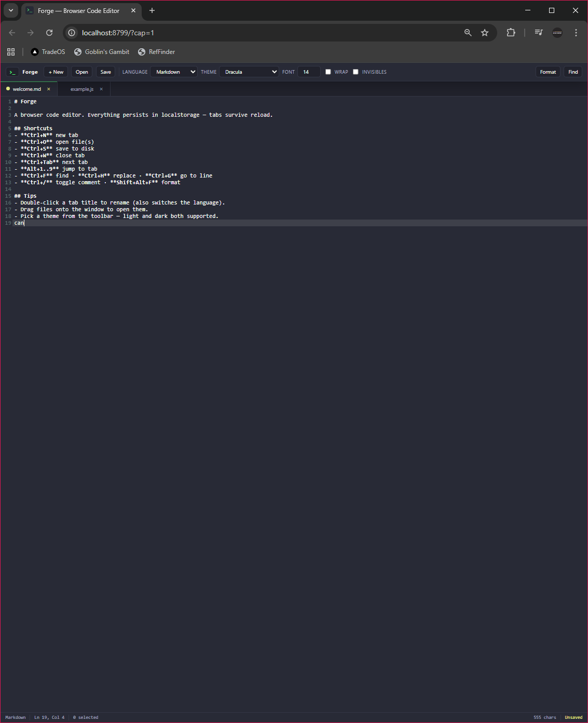Click the Open button

tap(81, 72)
